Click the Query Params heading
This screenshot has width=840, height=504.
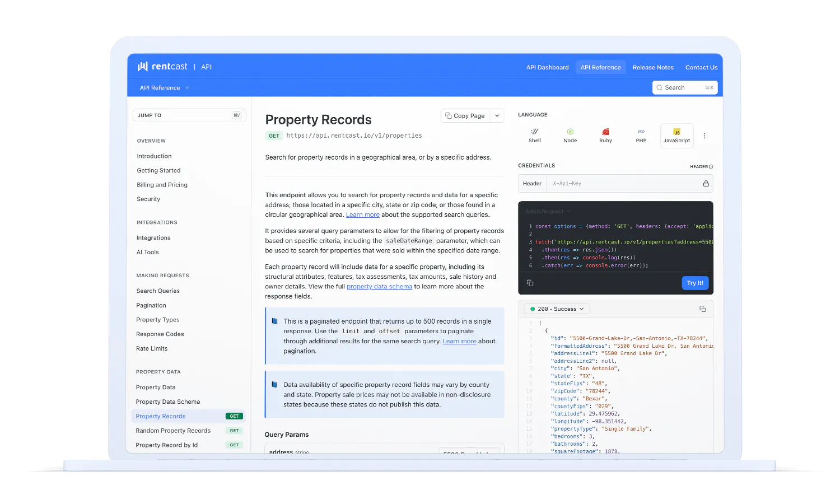click(x=287, y=435)
